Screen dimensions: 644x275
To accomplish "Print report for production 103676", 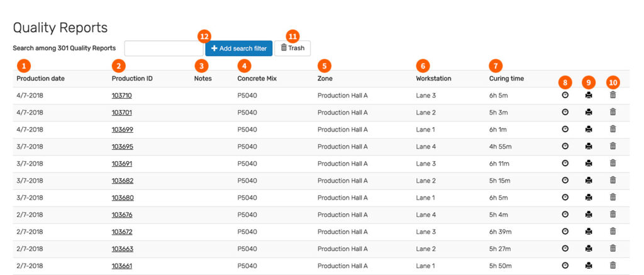I will (x=589, y=214).
